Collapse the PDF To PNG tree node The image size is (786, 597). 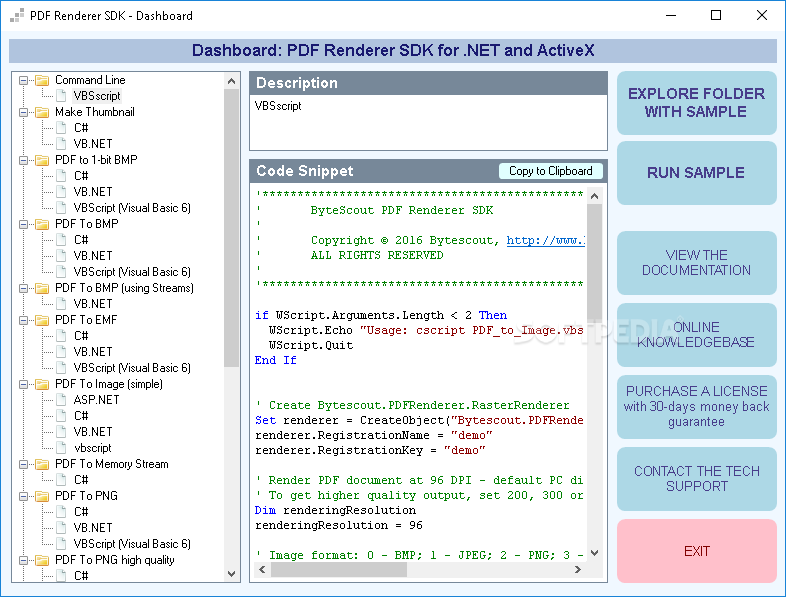tap(23, 496)
